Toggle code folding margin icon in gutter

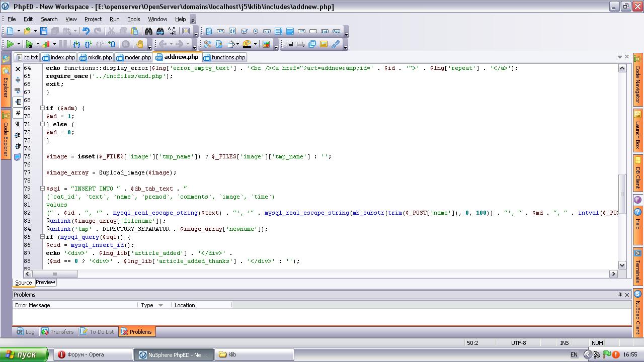coord(18,102)
